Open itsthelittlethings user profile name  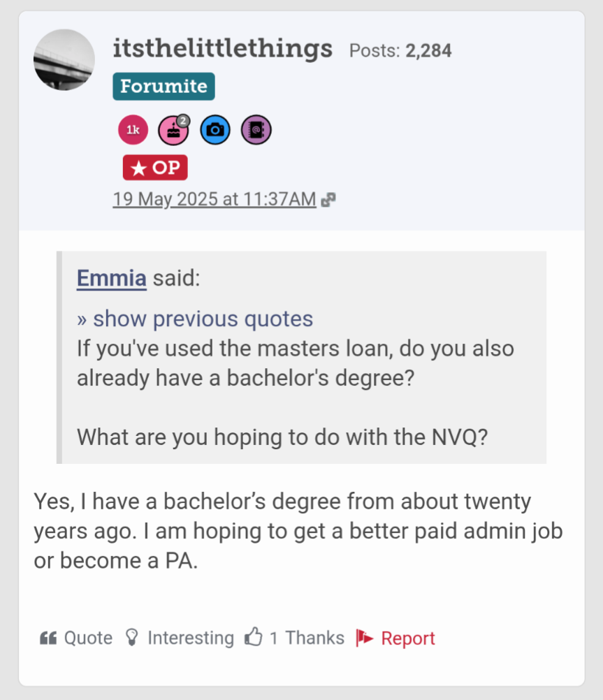(222, 49)
